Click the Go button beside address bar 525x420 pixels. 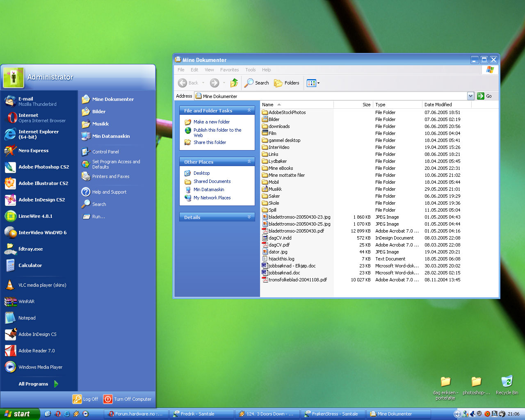click(x=484, y=96)
